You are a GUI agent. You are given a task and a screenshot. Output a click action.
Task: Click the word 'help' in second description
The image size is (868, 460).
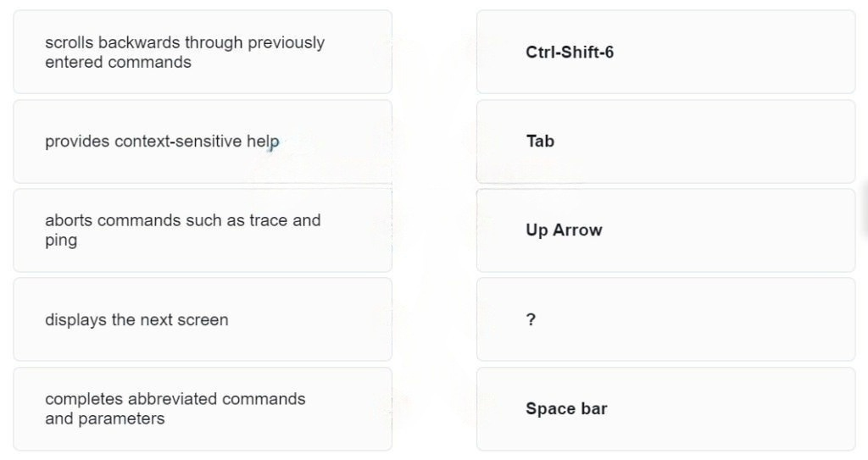click(x=263, y=141)
